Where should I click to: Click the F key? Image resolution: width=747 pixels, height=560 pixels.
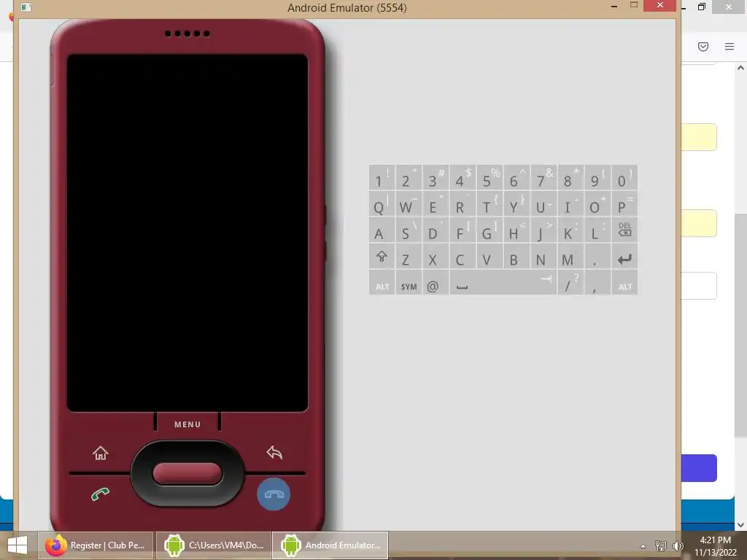pyautogui.click(x=462, y=230)
